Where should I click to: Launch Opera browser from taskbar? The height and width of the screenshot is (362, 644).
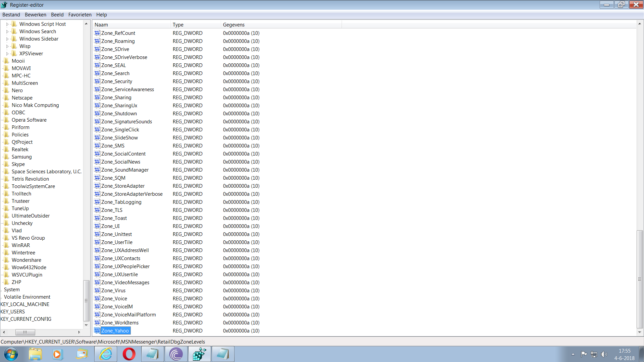129,354
